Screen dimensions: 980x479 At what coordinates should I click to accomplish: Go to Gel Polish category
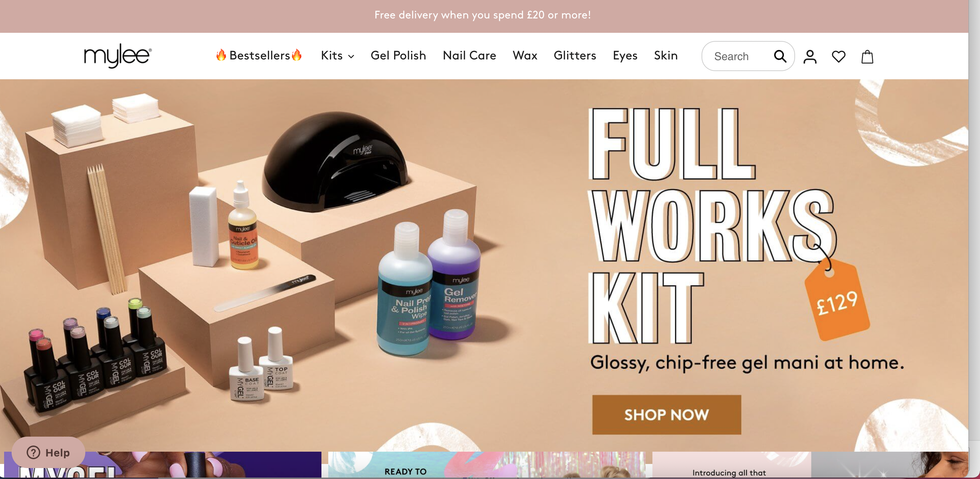398,55
